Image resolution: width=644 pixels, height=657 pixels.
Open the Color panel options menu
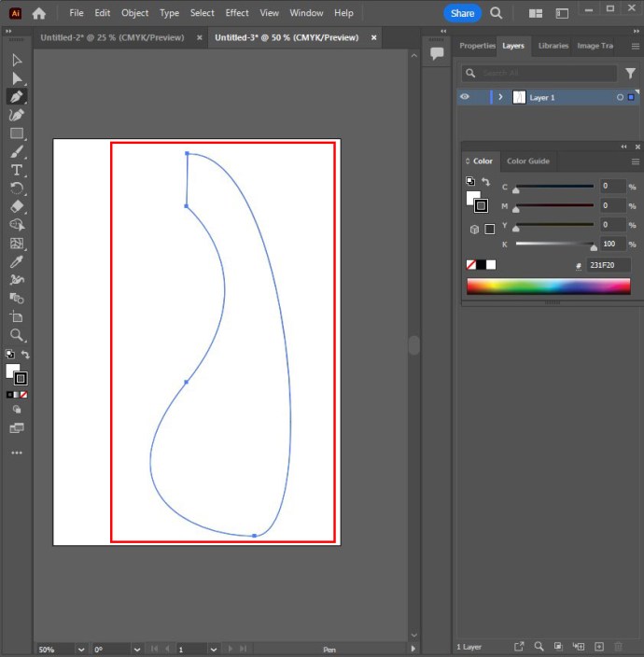(x=635, y=161)
